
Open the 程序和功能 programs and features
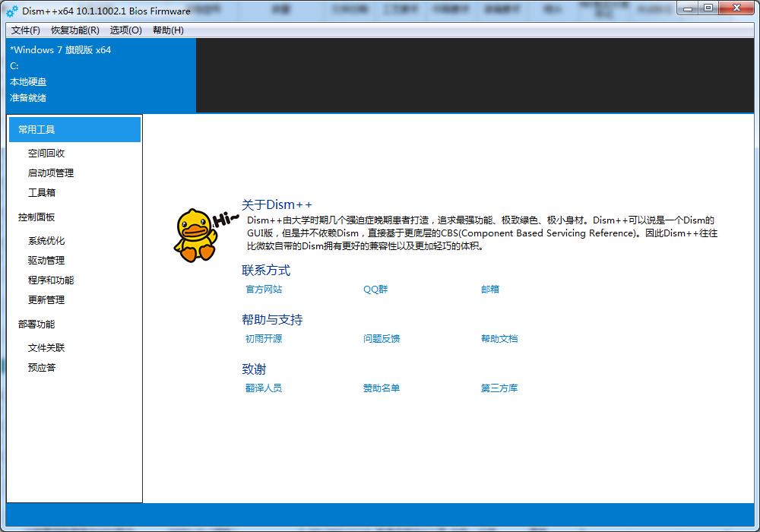pyautogui.click(x=49, y=280)
